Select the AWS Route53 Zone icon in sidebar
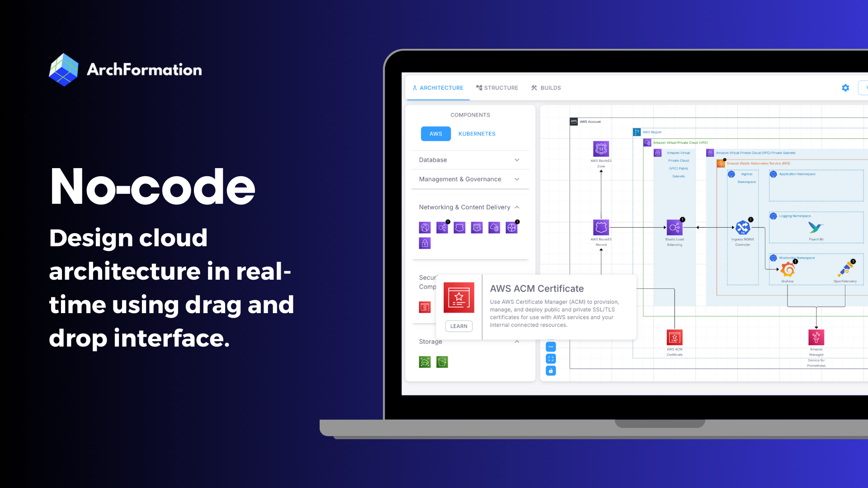Viewport: 868px width, 488px height. pos(477,227)
